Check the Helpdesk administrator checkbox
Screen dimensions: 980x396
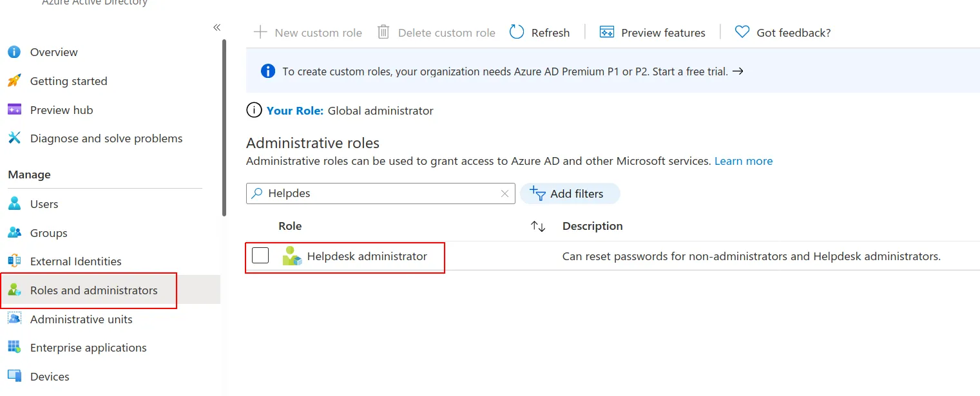click(x=260, y=256)
